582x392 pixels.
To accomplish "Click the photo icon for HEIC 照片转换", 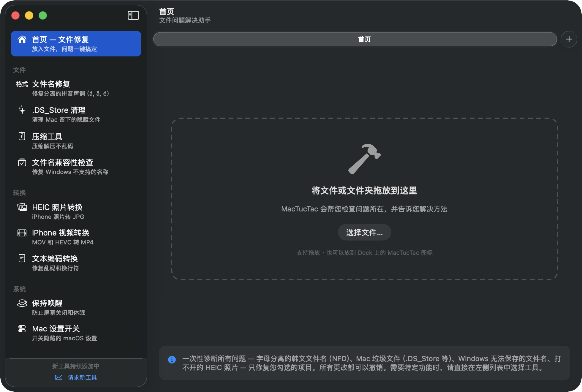I will click(22, 207).
